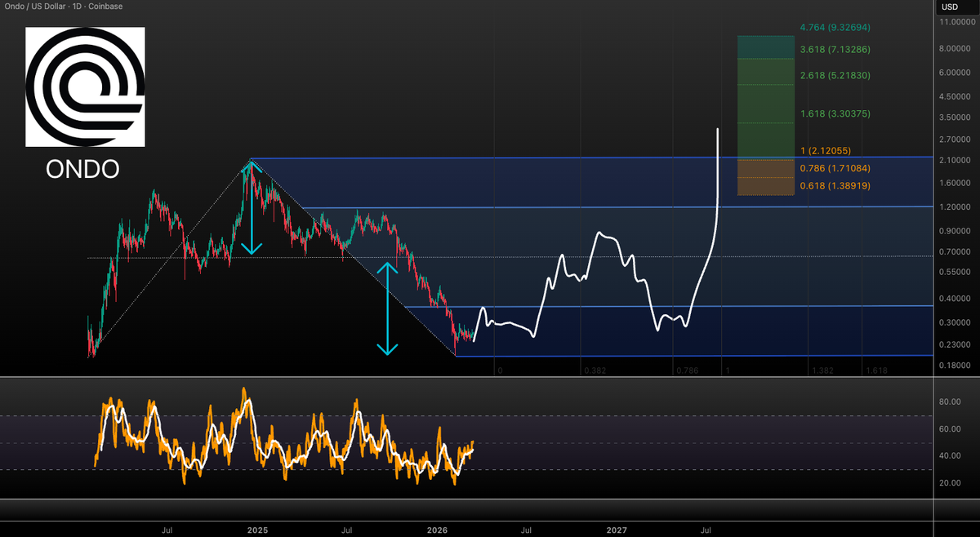Select the green Fibonacci extension target zone
980x537 pixels.
pos(765,97)
